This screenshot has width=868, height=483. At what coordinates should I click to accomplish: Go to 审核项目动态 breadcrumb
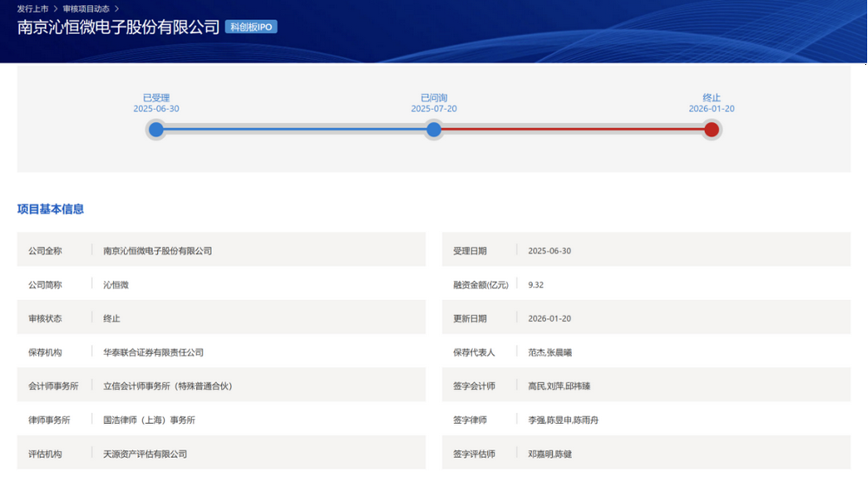pyautogui.click(x=86, y=9)
